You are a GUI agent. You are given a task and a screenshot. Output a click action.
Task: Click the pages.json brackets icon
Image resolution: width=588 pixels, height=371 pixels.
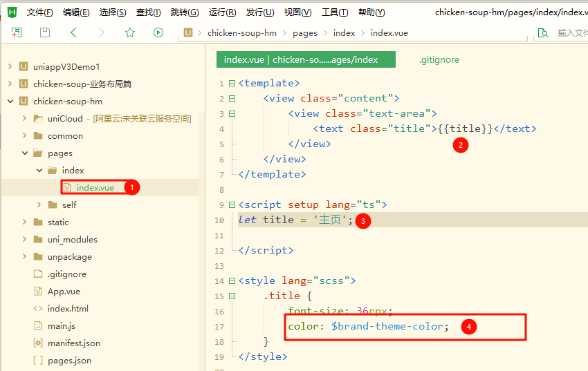38,360
